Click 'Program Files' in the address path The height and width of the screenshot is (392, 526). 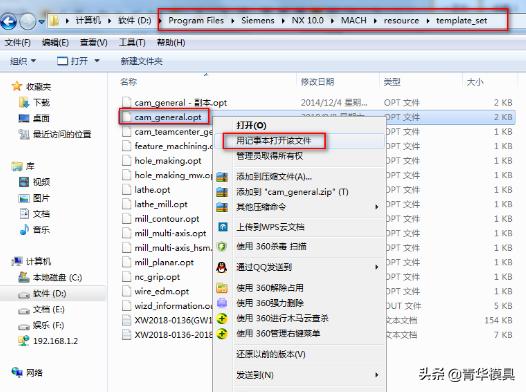[196, 20]
